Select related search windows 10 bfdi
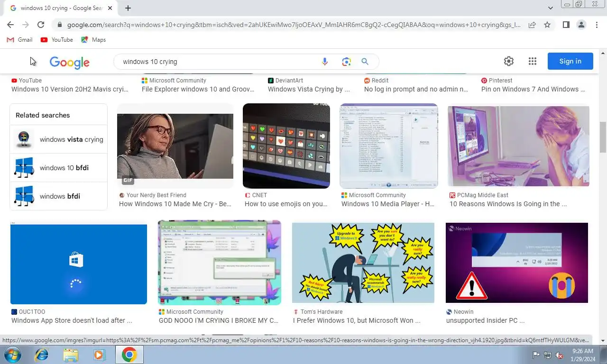607x364 pixels. (x=58, y=168)
